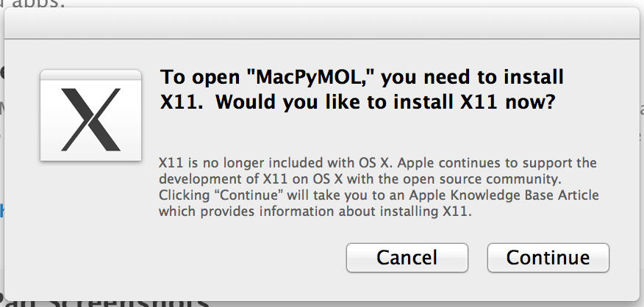644x307 pixels.
Task: Click the blue link fragment at the left edge
Action: (2, 212)
